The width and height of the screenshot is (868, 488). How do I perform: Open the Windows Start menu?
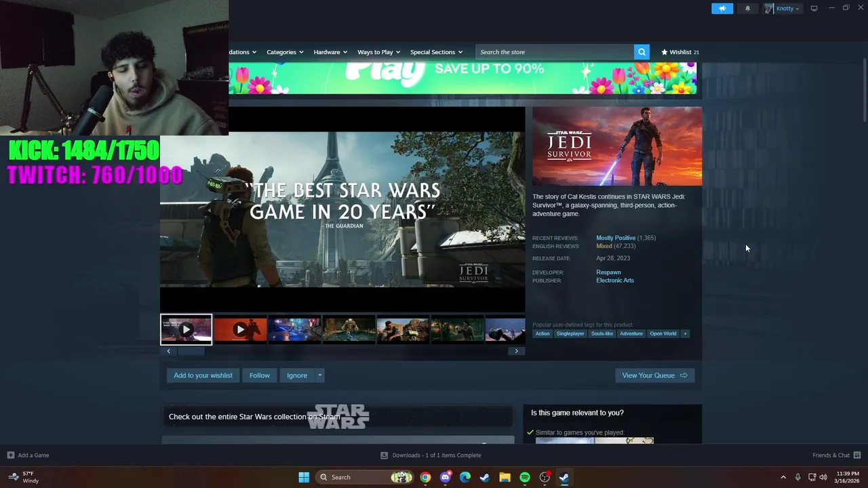[304, 477]
